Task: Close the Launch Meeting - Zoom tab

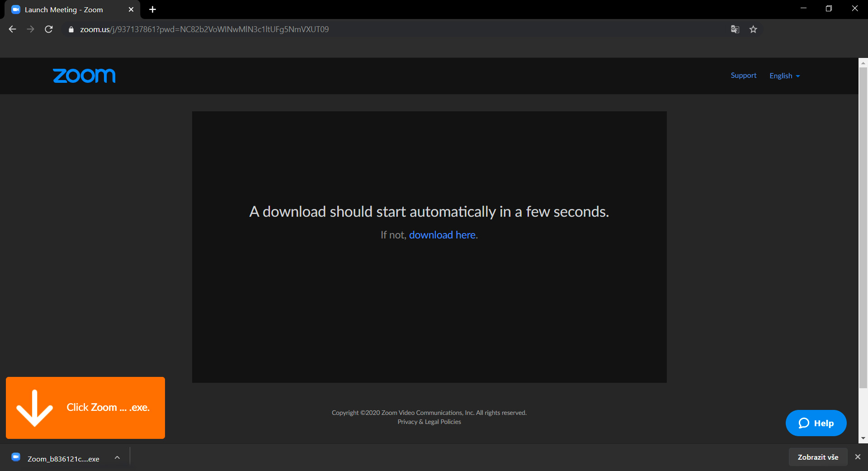Action: click(131, 10)
